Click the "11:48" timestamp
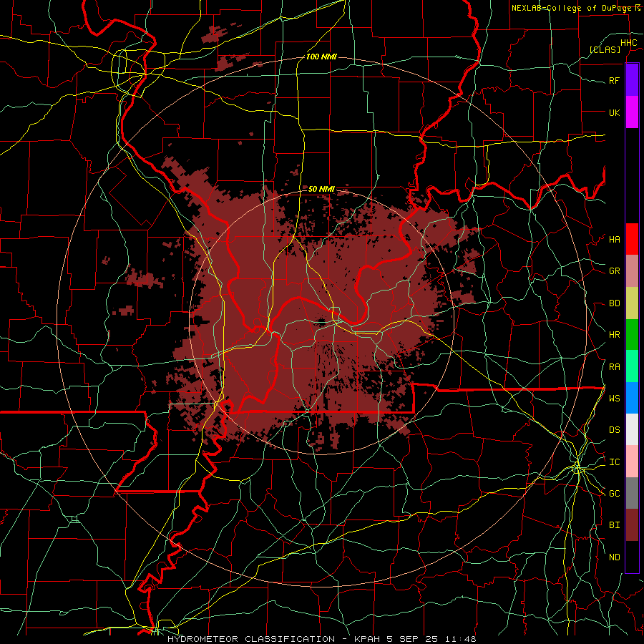The image size is (644, 644). [x=462, y=639]
